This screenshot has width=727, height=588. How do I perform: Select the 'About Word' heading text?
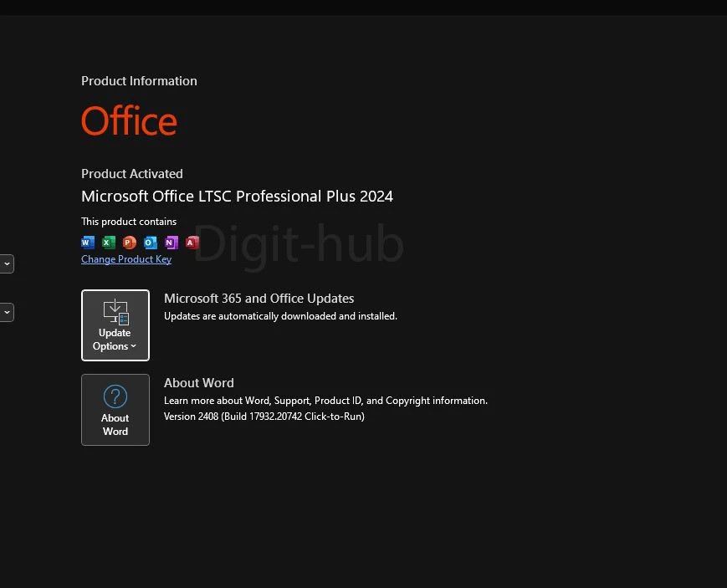(199, 383)
